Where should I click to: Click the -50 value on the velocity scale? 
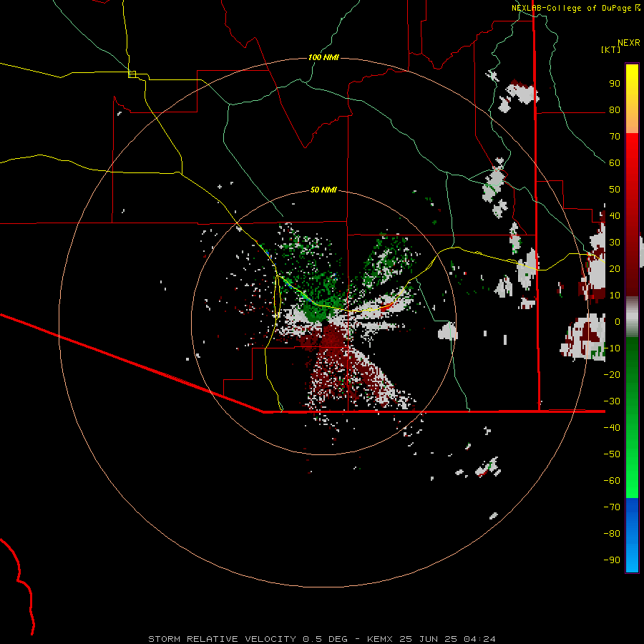(612, 454)
